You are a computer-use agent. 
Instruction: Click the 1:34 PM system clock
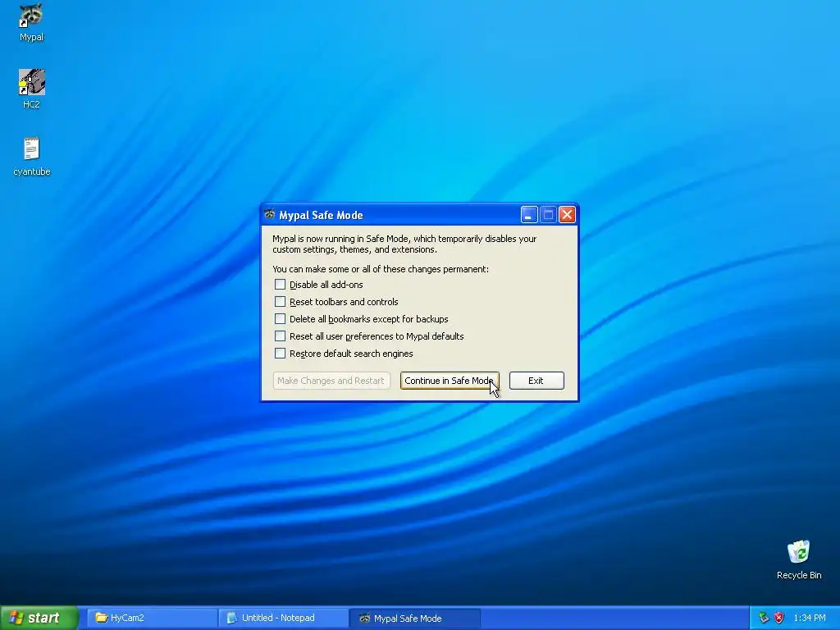point(809,618)
